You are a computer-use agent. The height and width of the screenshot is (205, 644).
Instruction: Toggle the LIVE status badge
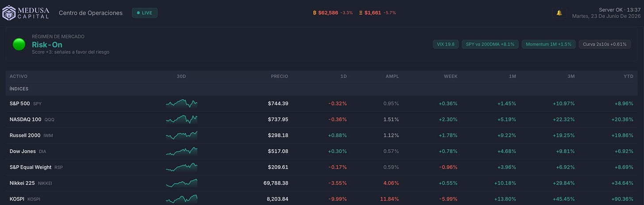[x=145, y=13]
